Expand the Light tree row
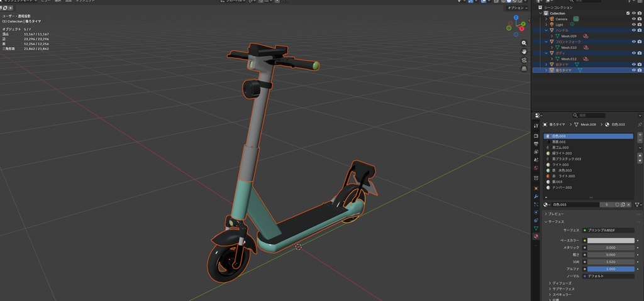 547,25
